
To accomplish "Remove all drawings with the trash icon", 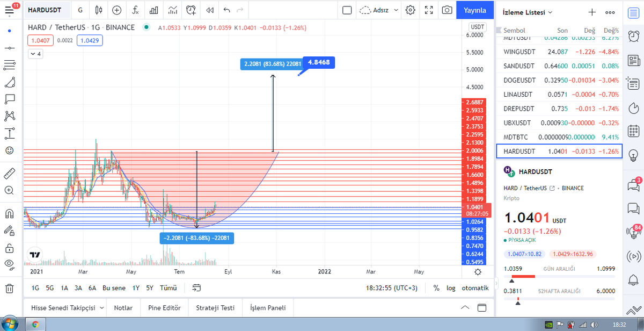I will coord(9,289).
